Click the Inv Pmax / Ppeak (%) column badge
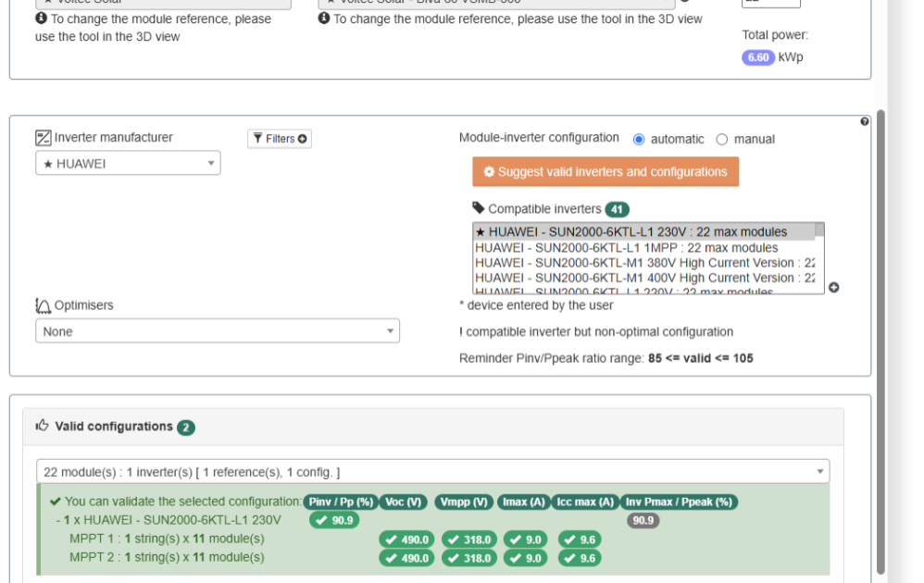The height and width of the screenshot is (583, 924). tap(679, 502)
